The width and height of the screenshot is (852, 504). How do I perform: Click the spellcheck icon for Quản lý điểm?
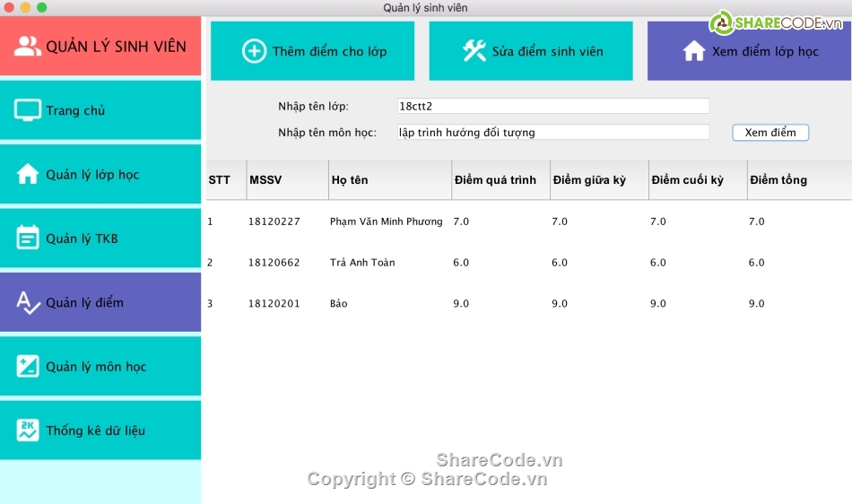click(28, 302)
